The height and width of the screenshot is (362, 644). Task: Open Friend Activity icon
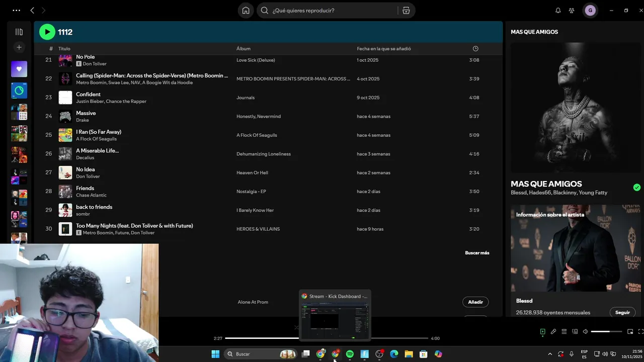pos(572,11)
